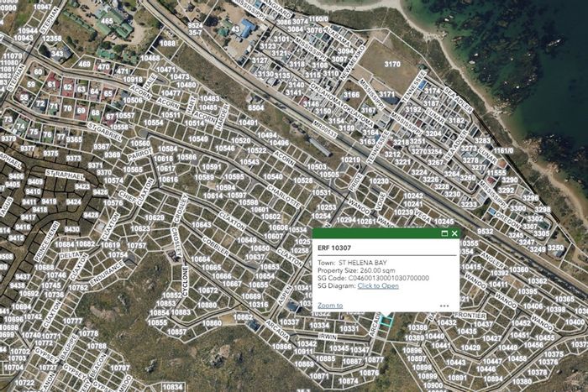Image resolution: width=588 pixels, height=392 pixels.
Task: Select parcel 10880 on the map
Action: pyautogui.click(x=212, y=322)
